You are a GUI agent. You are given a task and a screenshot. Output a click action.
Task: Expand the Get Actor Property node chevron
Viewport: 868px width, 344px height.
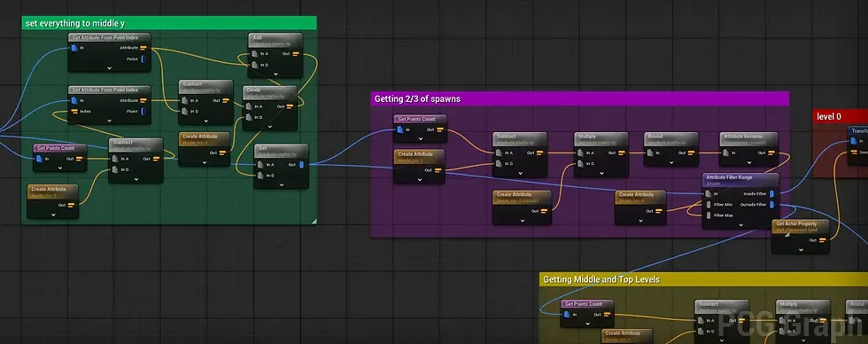801,249
